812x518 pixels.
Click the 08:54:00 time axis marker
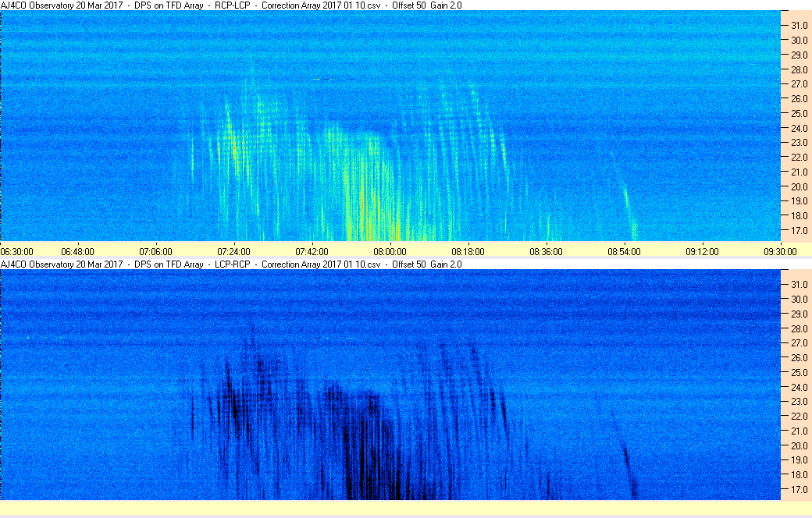click(x=624, y=251)
